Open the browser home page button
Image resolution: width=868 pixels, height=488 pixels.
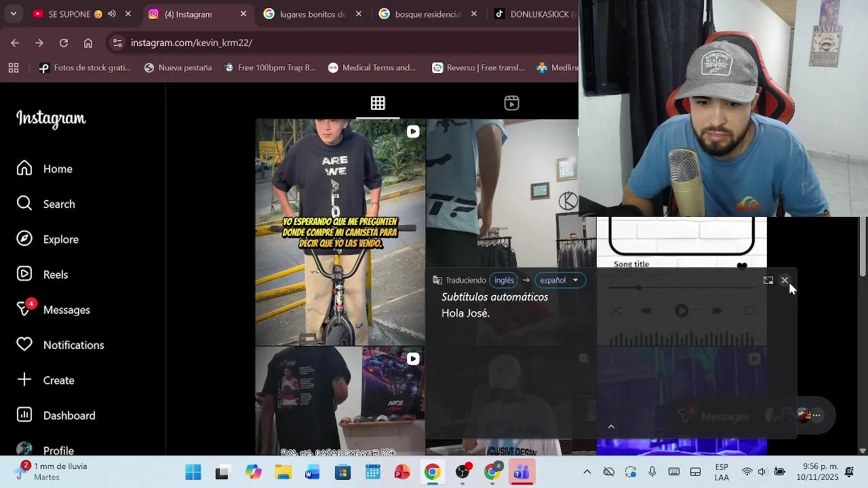click(x=88, y=43)
